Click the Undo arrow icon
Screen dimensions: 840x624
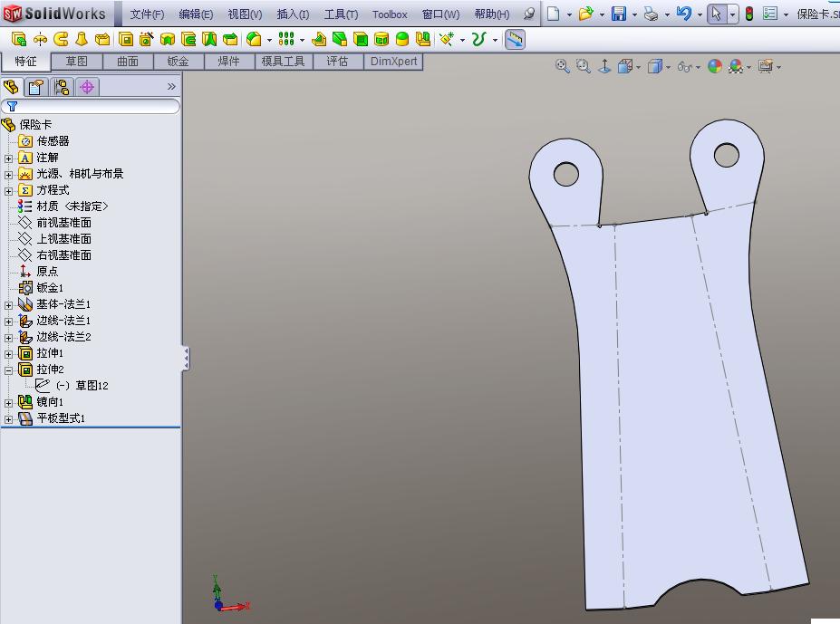click(683, 14)
